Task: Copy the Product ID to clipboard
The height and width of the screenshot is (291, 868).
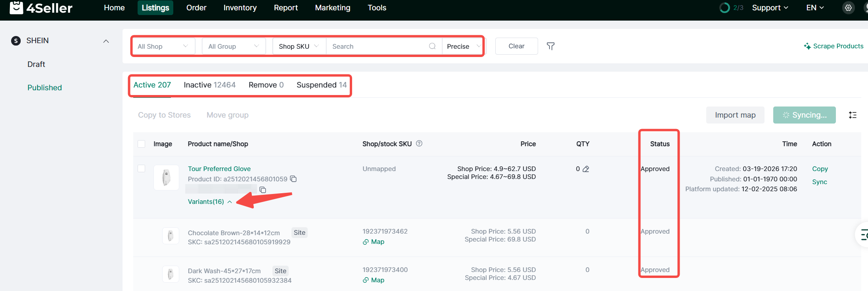Action: tap(293, 179)
